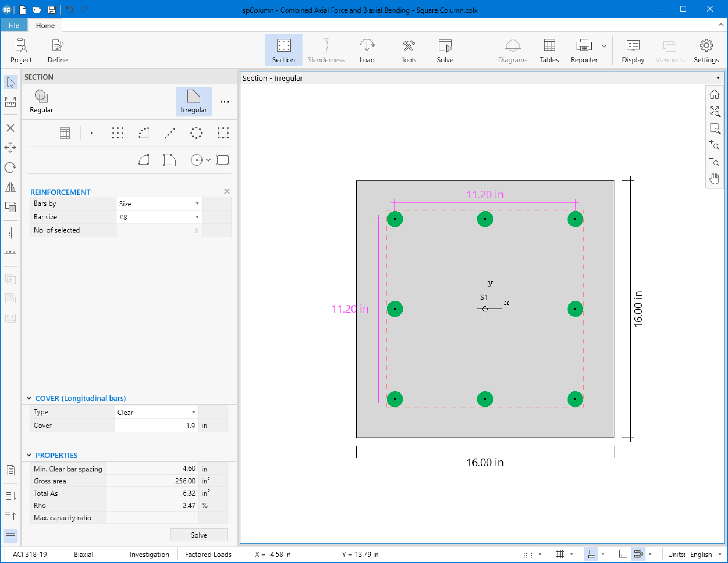
Task: Close the Reinforcement panel
Action: point(227,191)
